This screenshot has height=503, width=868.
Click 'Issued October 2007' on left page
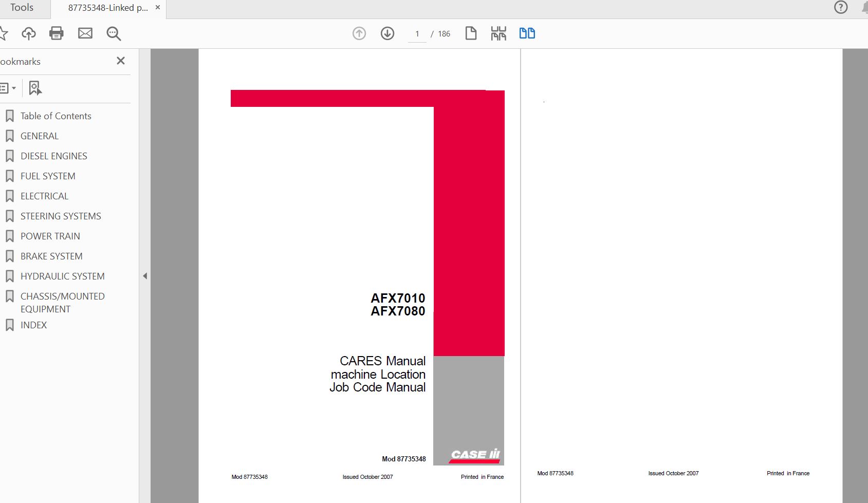click(368, 477)
